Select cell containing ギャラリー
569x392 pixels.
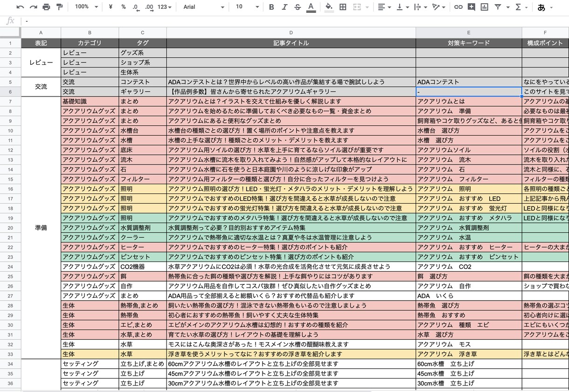click(142, 92)
